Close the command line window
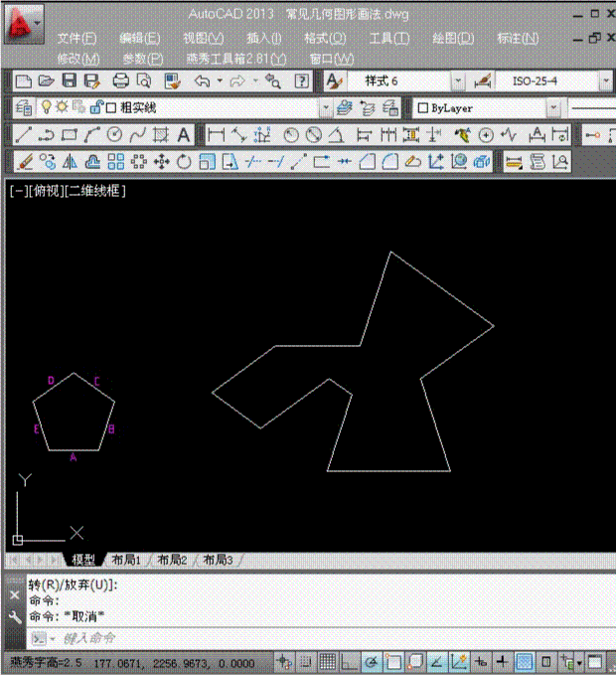The height and width of the screenshot is (676, 616). click(14, 594)
